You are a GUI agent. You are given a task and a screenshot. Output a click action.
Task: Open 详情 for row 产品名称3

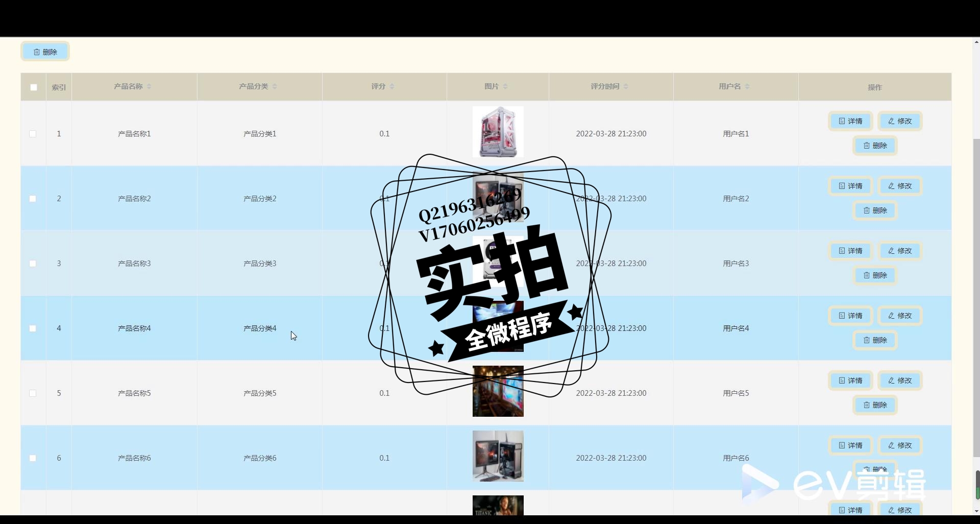850,251
